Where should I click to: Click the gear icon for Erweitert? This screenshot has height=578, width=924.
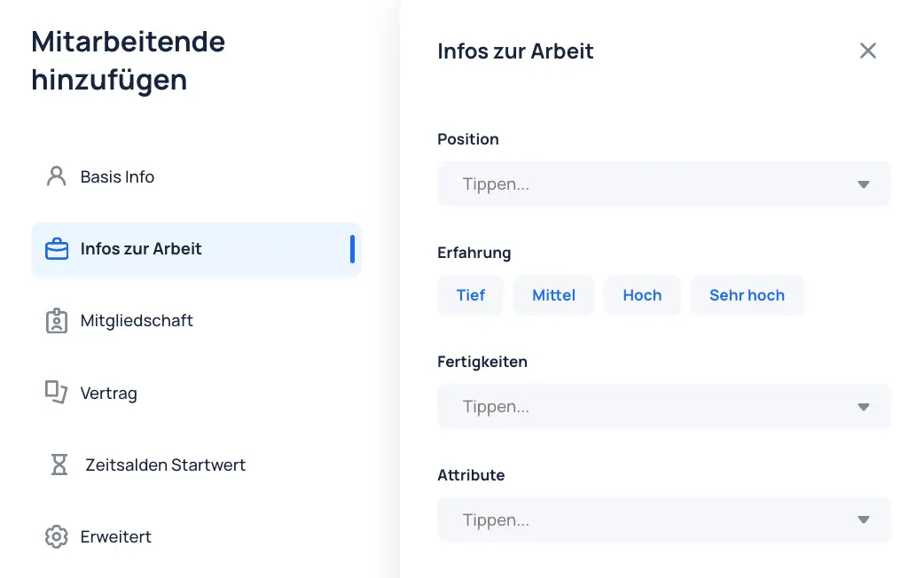pyautogui.click(x=57, y=536)
